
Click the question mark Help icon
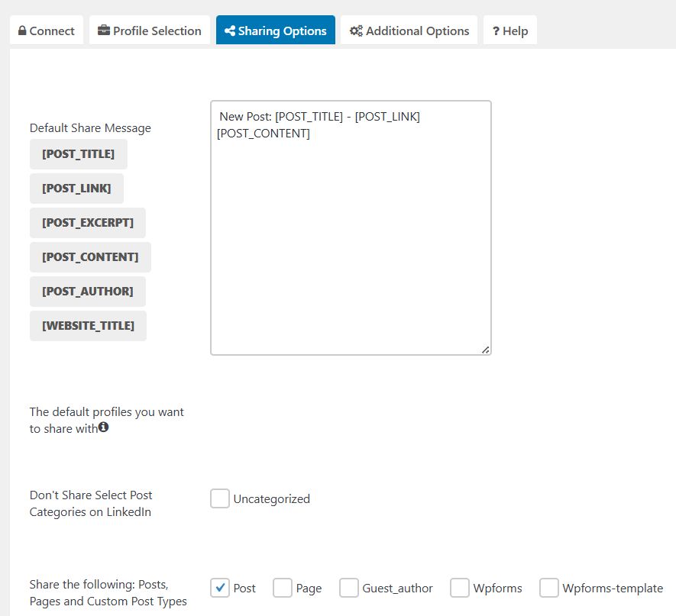point(496,31)
